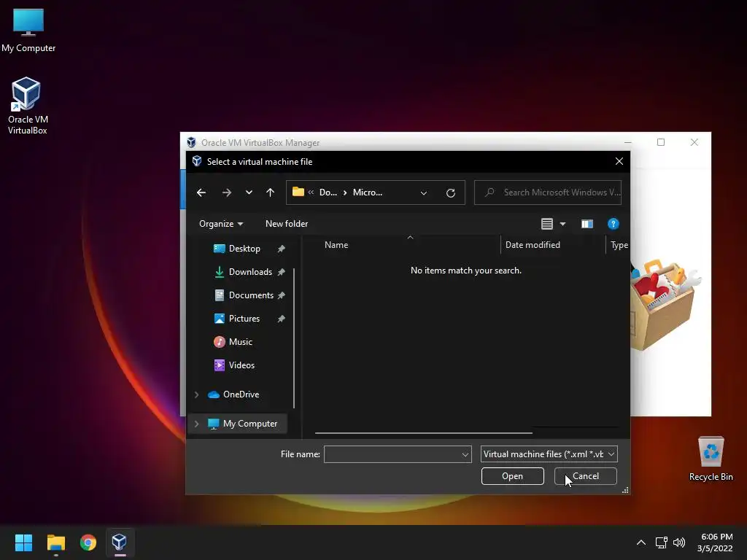
Task: Click the Open button
Action: click(x=512, y=476)
